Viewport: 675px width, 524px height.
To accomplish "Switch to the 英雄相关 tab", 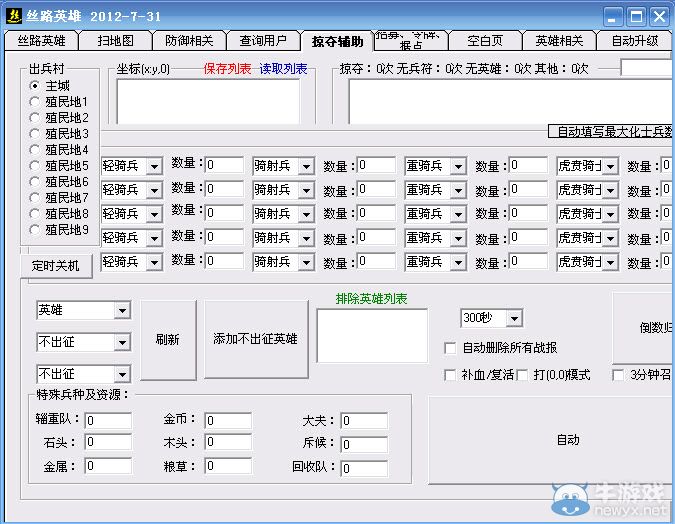I will [x=559, y=41].
